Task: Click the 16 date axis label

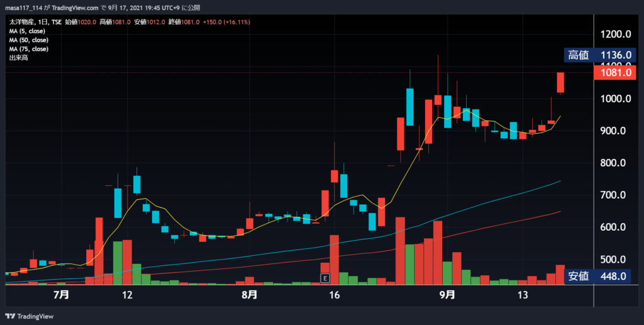Action: coord(335,295)
